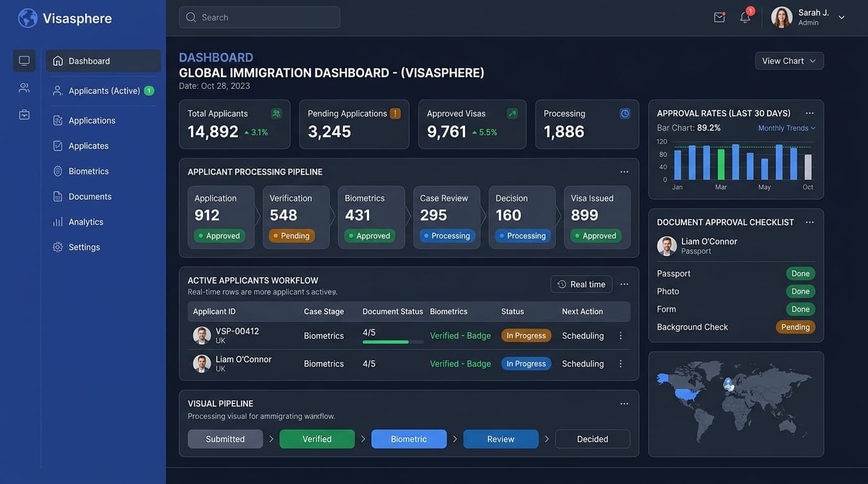The height and width of the screenshot is (484, 868).
Task: Click Verified - Badge in VSP-00412 row
Action: click(460, 336)
